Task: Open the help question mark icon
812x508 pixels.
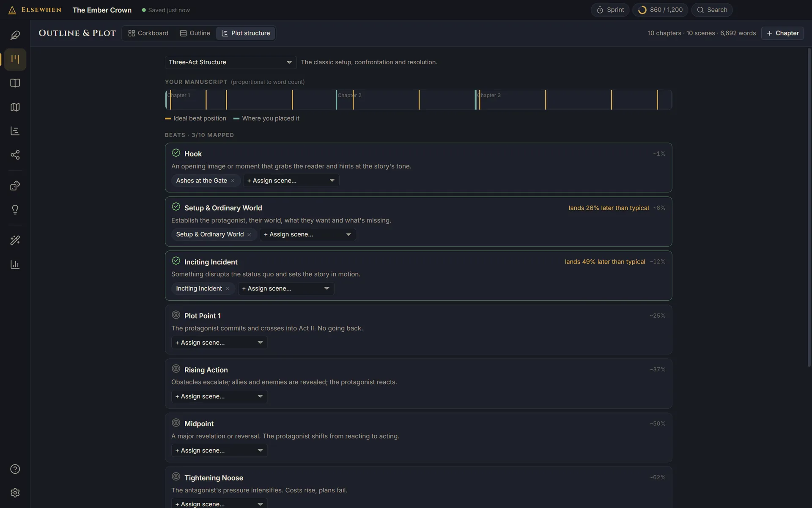Action: coord(15,469)
